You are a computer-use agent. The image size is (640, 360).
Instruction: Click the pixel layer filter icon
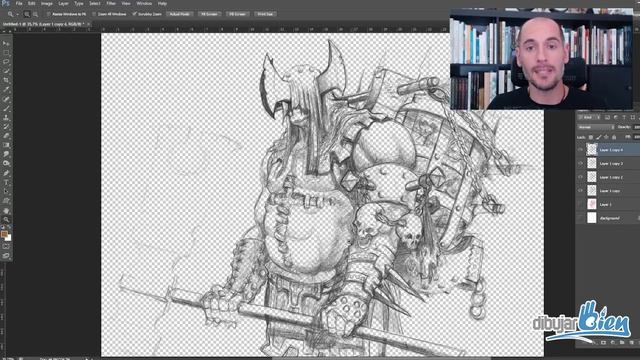[x=607, y=118]
